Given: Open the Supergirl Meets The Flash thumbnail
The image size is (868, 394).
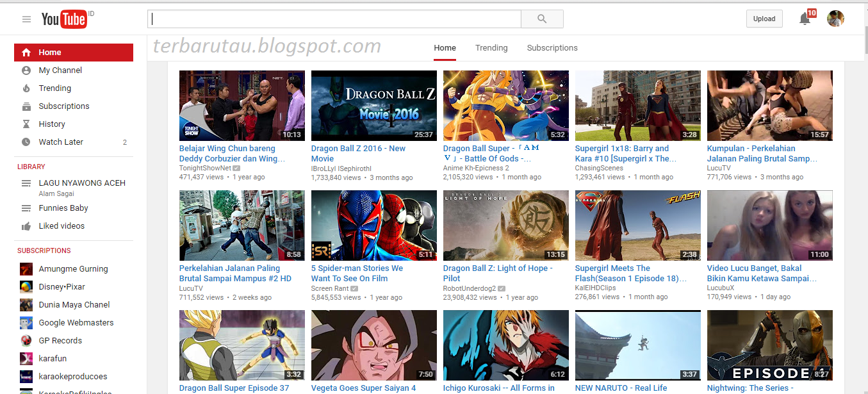Looking at the screenshot, I should click(638, 226).
